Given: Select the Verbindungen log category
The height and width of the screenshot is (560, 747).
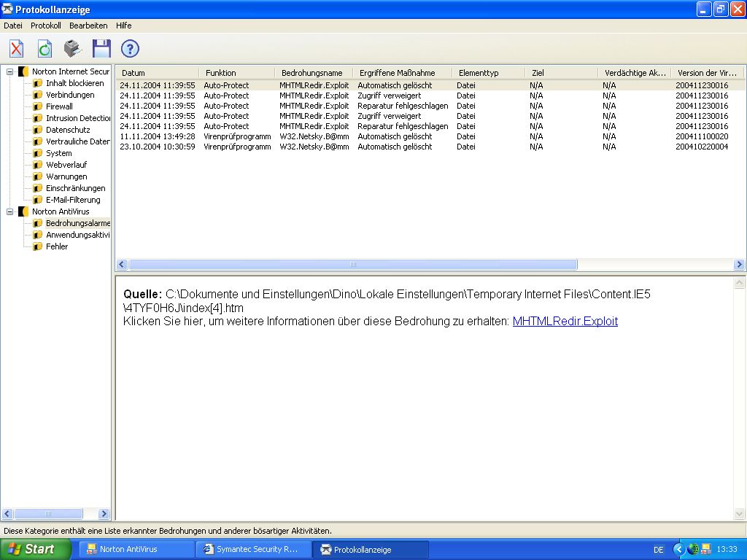Looking at the screenshot, I should point(70,95).
